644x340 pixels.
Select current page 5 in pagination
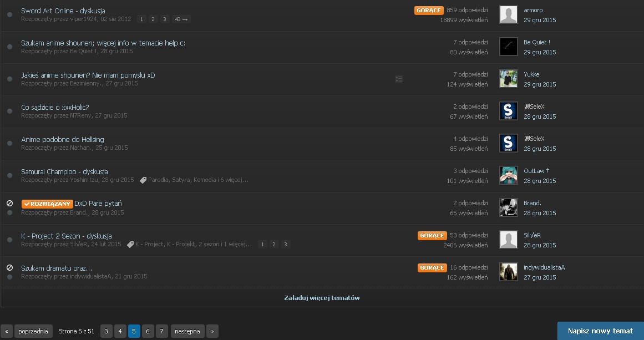pos(134,331)
